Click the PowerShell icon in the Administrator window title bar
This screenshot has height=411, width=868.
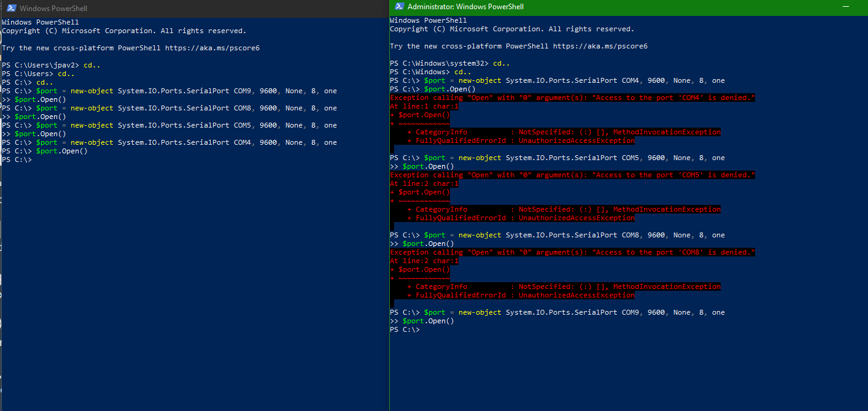(399, 7)
